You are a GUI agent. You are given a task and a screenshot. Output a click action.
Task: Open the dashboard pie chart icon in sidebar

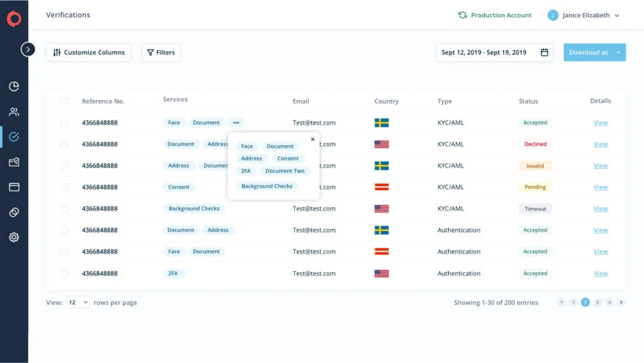coord(14,87)
